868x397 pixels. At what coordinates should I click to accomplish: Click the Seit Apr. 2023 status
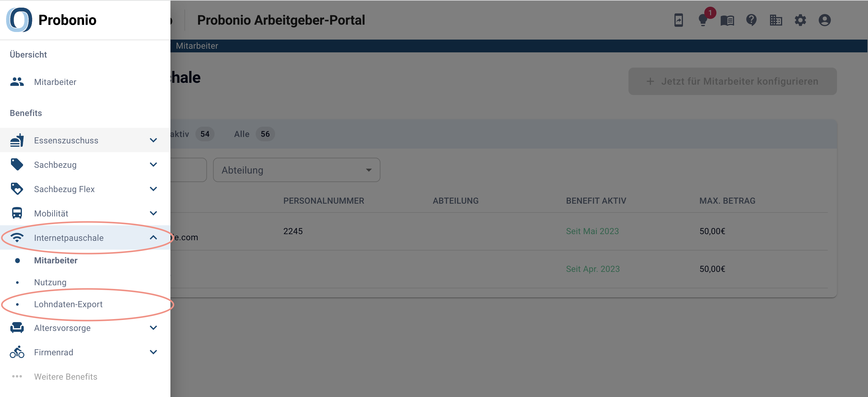(x=593, y=269)
